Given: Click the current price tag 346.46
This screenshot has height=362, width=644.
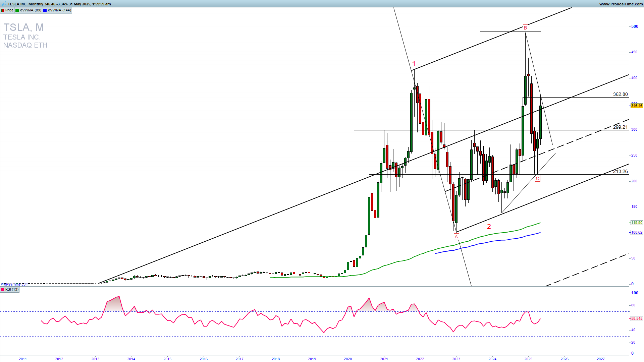Looking at the screenshot, I should 637,106.
